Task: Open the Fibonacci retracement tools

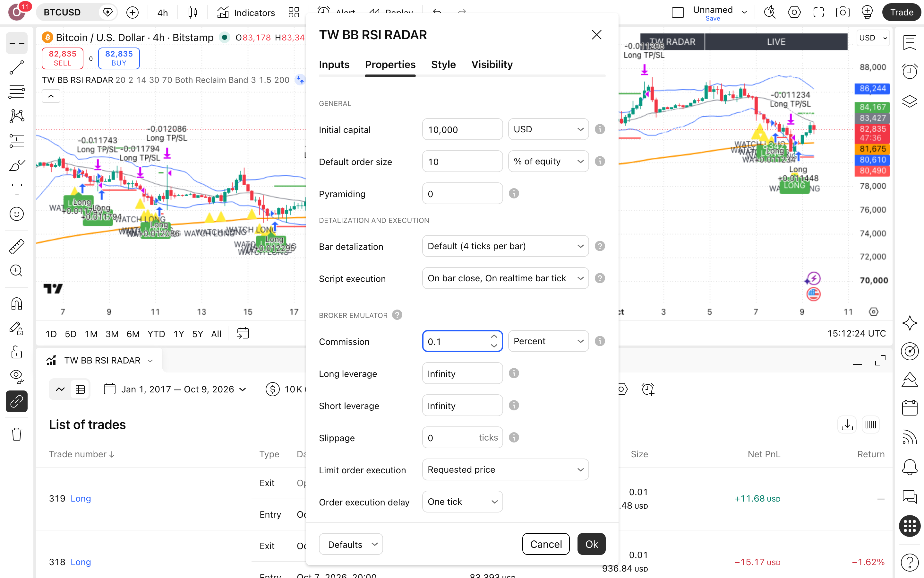Action: 17,92
